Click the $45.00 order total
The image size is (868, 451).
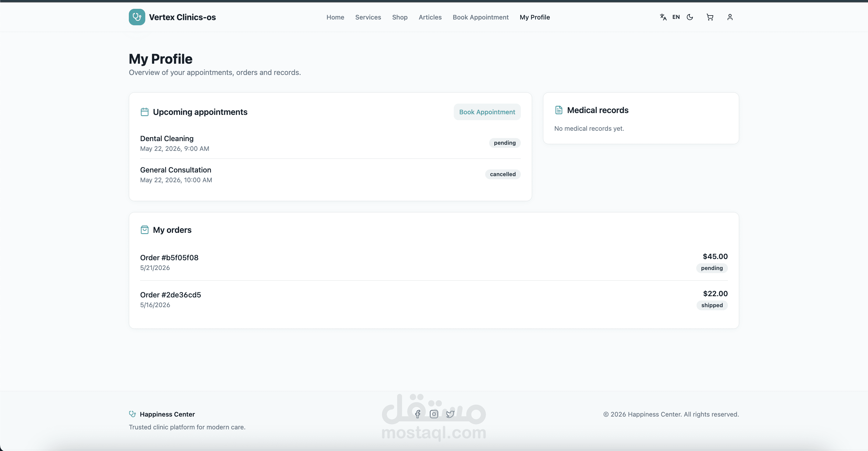point(715,257)
